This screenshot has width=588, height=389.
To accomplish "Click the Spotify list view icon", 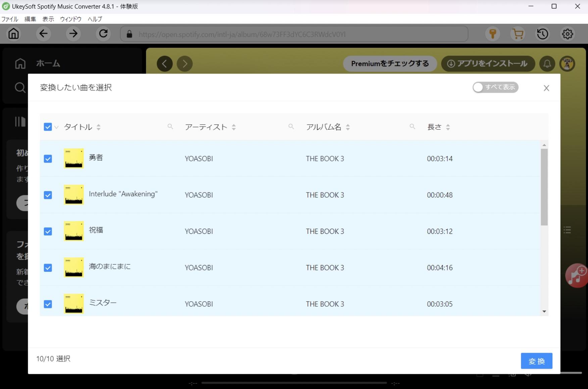I will coord(567,230).
